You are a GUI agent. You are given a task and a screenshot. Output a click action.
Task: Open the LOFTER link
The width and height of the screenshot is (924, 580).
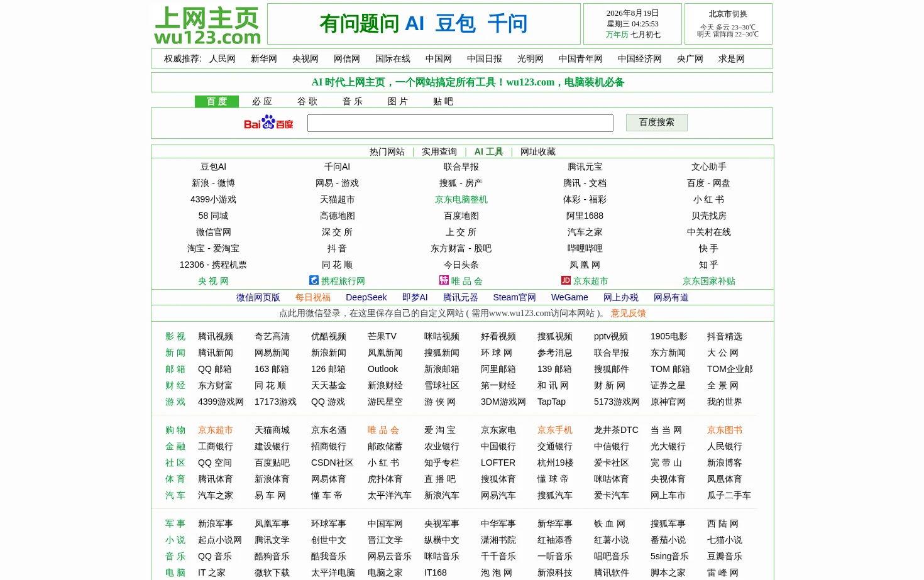coord(498,463)
